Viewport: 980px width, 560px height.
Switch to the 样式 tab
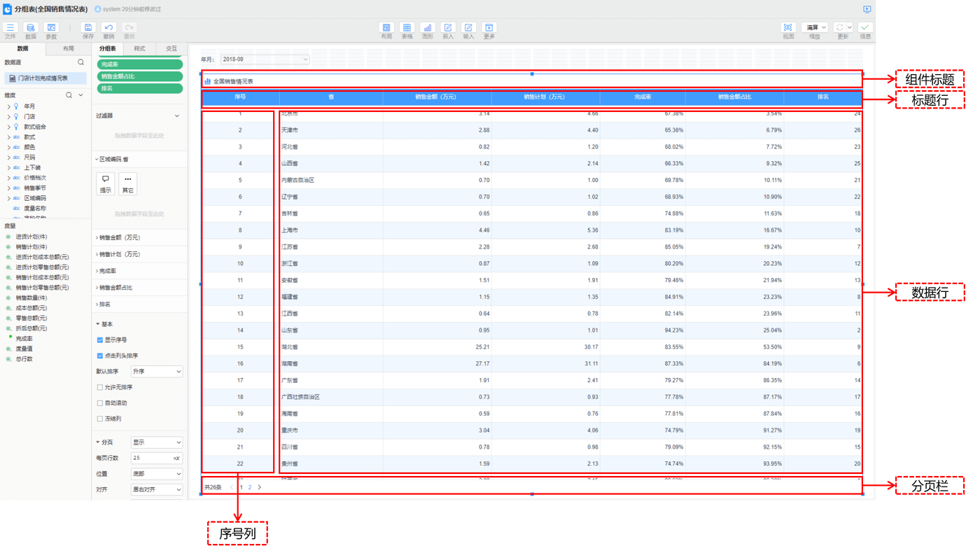[x=139, y=49]
